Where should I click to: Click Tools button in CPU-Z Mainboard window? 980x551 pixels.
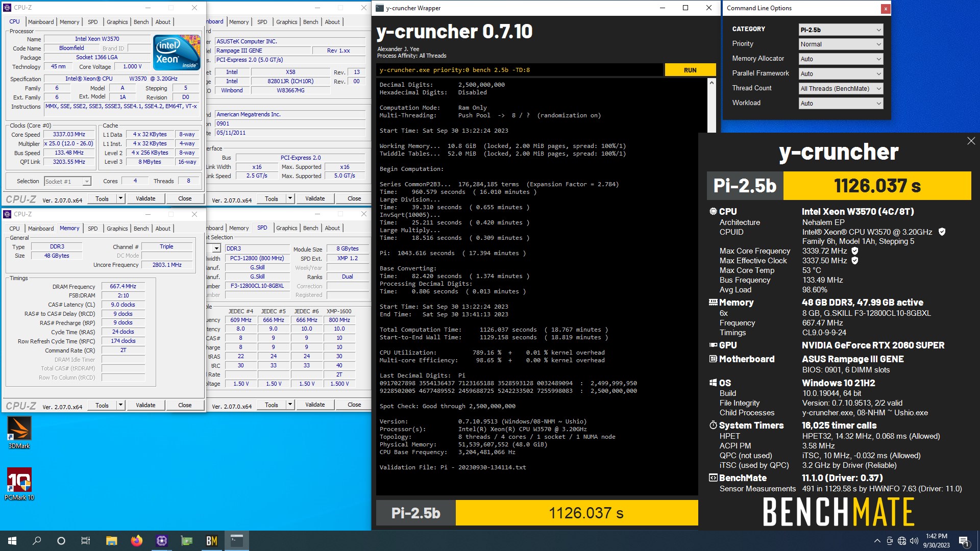point(272,198)
